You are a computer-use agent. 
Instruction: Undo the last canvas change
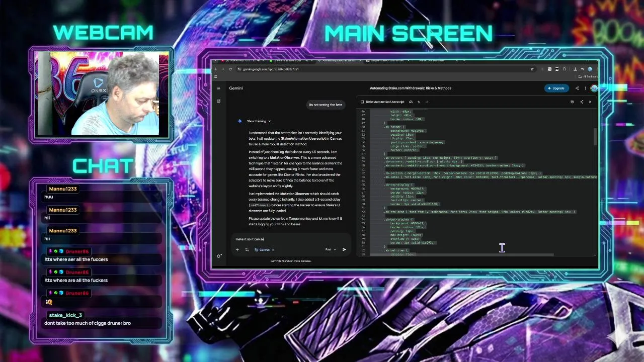tap(419, 102)
